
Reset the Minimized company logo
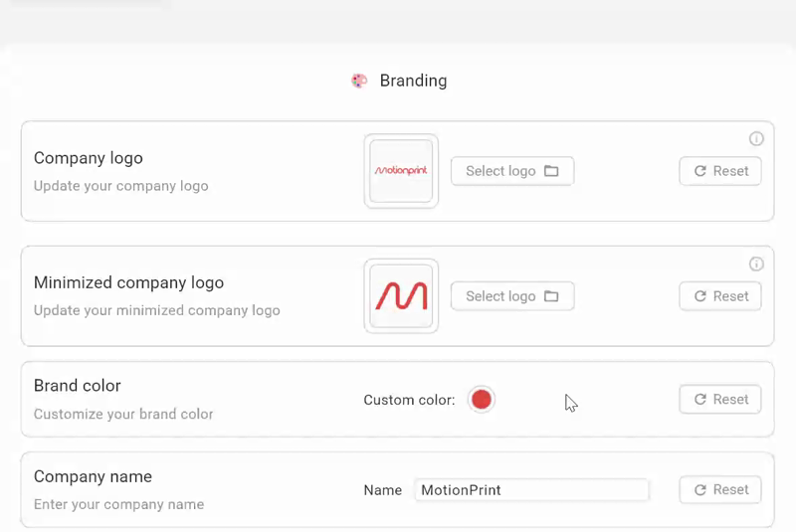[x=720, y=296]
